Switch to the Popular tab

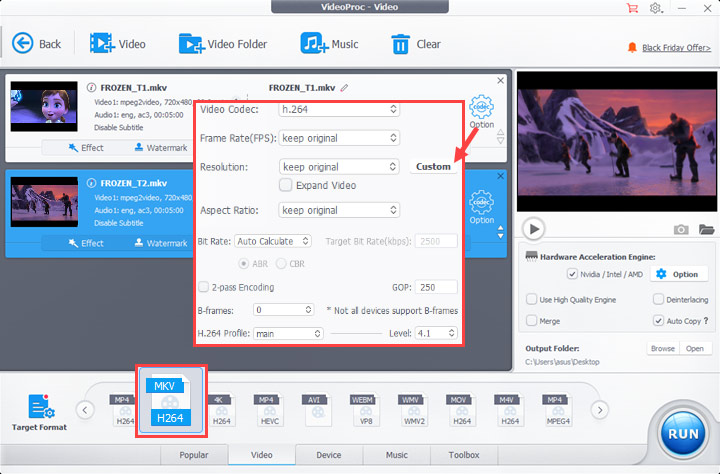click(x=194, y=455)
